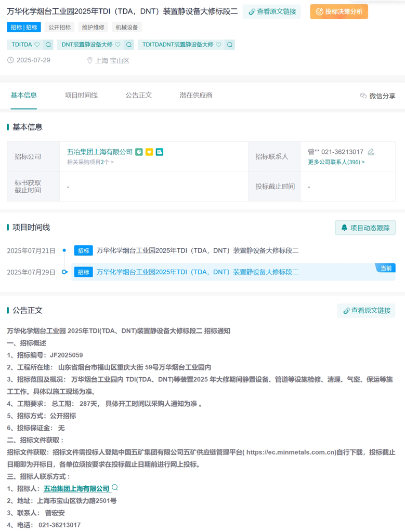This screenshot has height=532, width=405.
Task: Click the TDITDA keyword tag
Action: click(x=22, y=45)
